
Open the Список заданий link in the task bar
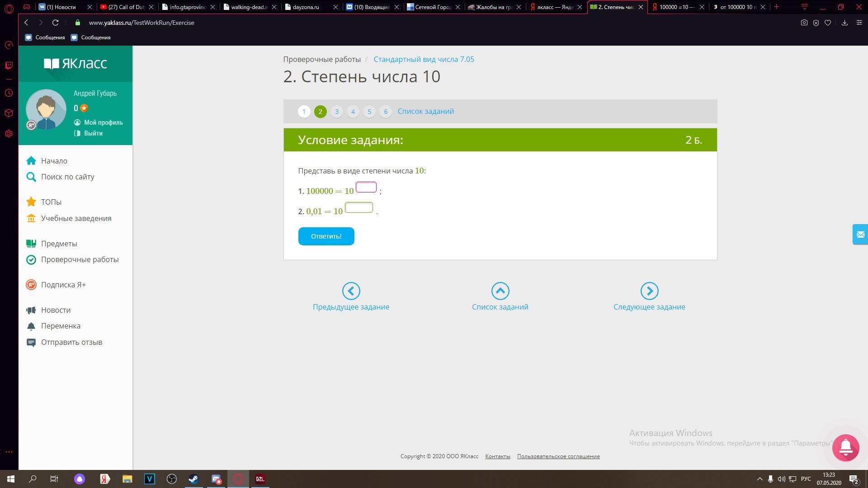pos(425,112)
